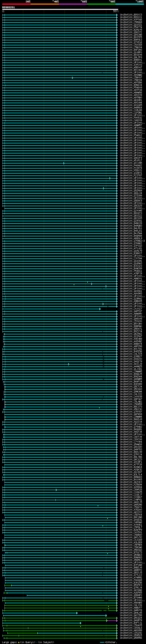Screen dimensions: 146x644
Task: Select hit label UniRef100_B4FZM3
Action: point(131,50)
